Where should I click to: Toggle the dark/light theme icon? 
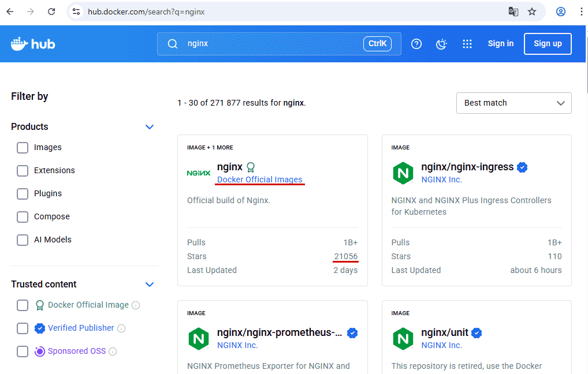coord(442,44)
